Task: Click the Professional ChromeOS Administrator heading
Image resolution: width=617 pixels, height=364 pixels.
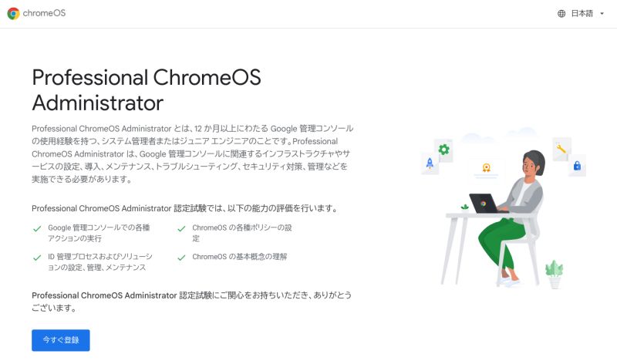Action: [x=147, y=90]
